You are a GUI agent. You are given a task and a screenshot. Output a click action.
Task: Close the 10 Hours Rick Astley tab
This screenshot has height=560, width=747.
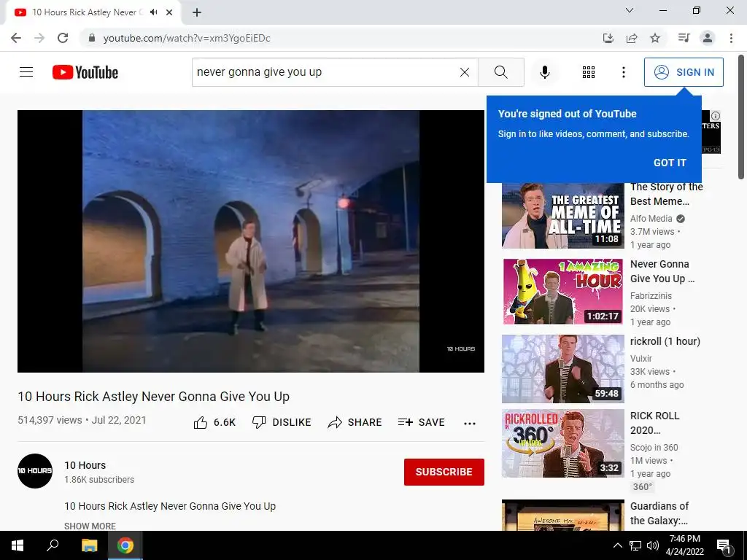169,12
